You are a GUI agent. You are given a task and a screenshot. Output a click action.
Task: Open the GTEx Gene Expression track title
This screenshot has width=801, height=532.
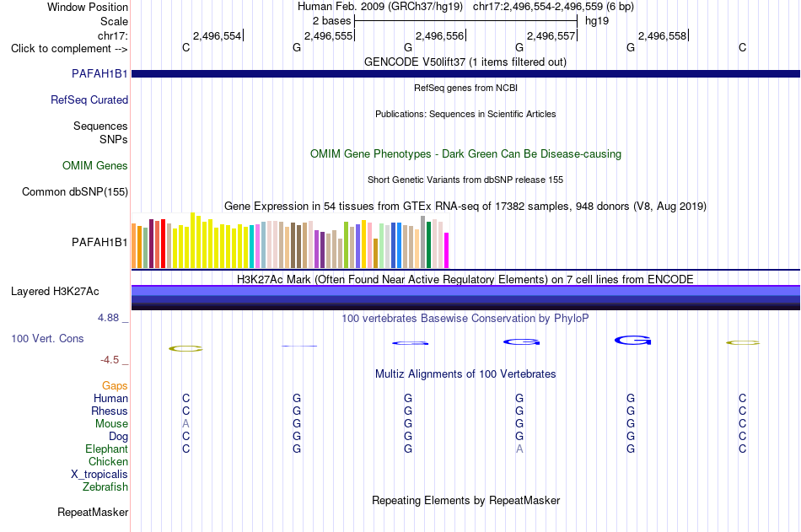click(465, 206)
